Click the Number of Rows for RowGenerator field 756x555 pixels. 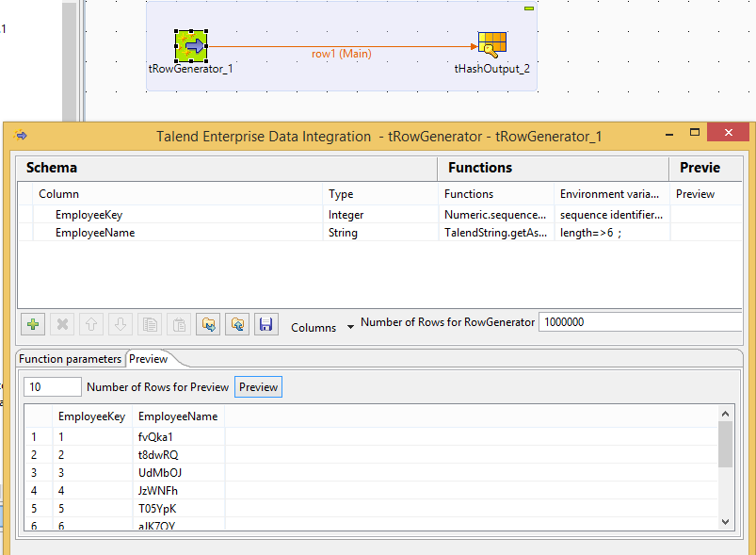640,322
